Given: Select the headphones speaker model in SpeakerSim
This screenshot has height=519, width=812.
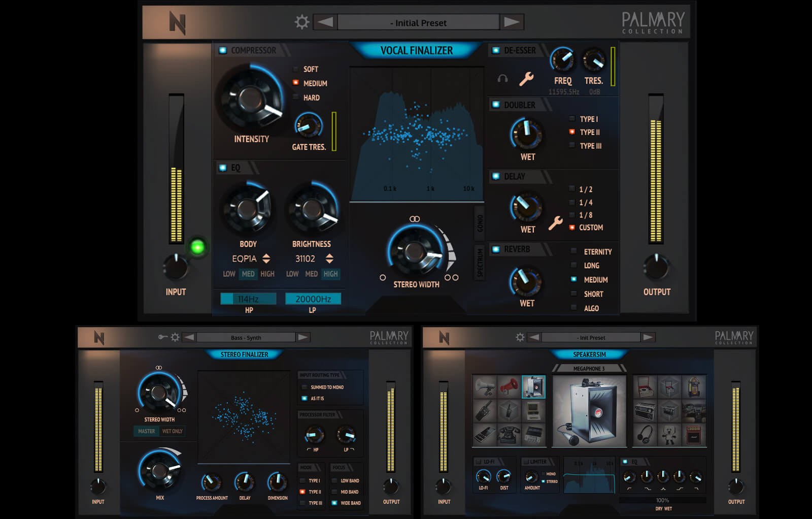Looking at the screenshot, I should (x=645, y=434).
